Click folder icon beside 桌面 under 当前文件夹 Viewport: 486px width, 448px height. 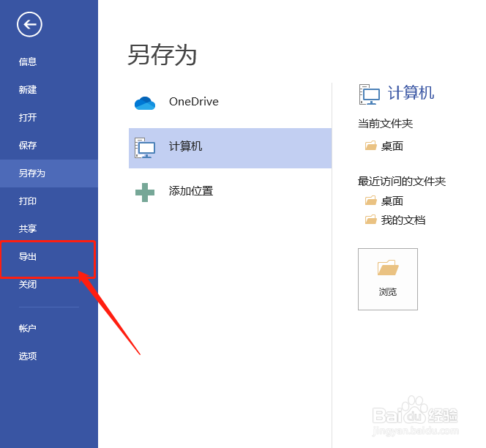coord(370,146)
